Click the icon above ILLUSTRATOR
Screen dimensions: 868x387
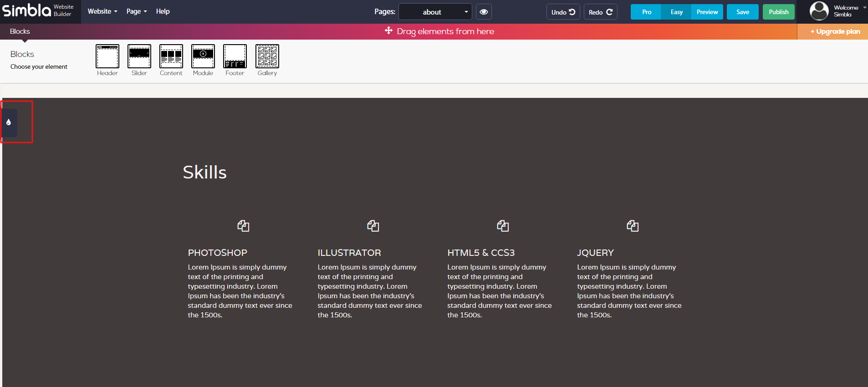[x=373, y=226]
